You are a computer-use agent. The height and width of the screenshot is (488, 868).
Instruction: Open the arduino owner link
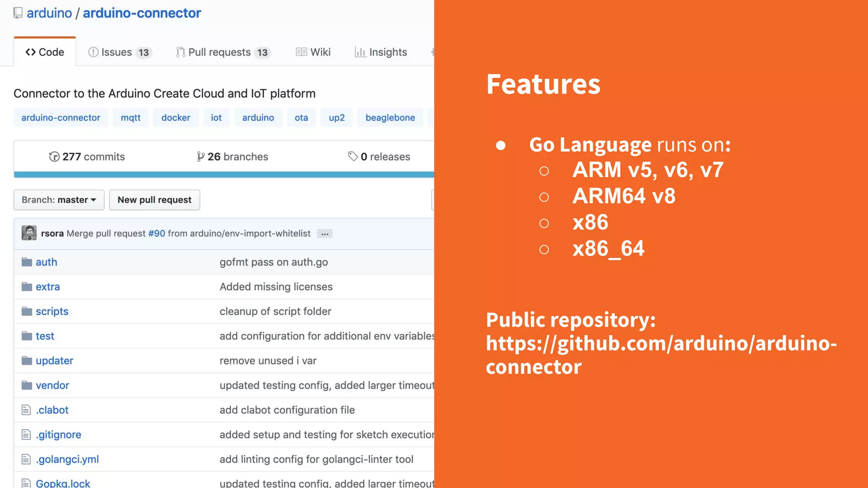pos(49,13)
